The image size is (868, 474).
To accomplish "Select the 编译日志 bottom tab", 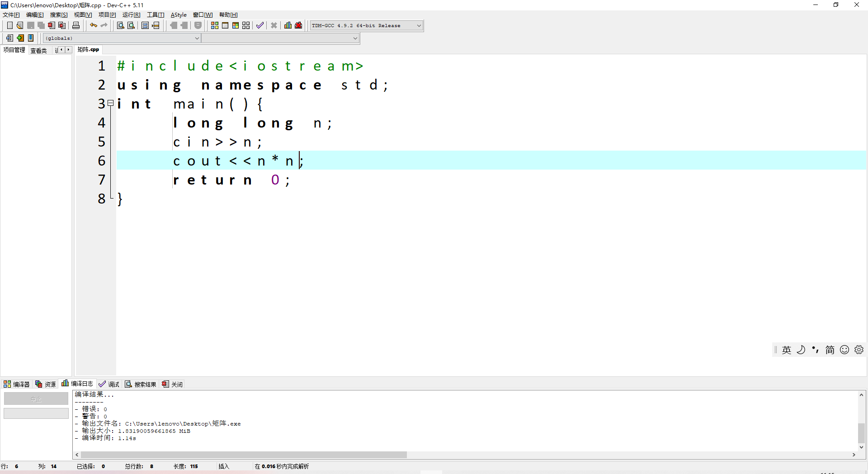I will point(77,384).
